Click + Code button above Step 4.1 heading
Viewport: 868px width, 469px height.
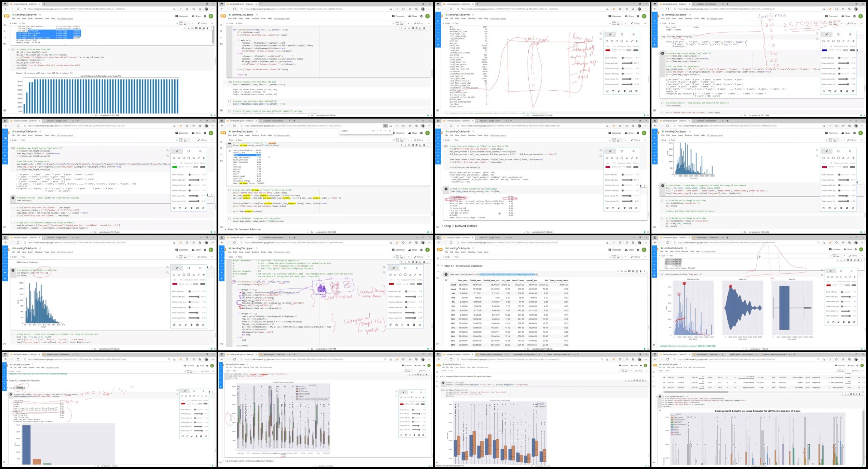446,257
